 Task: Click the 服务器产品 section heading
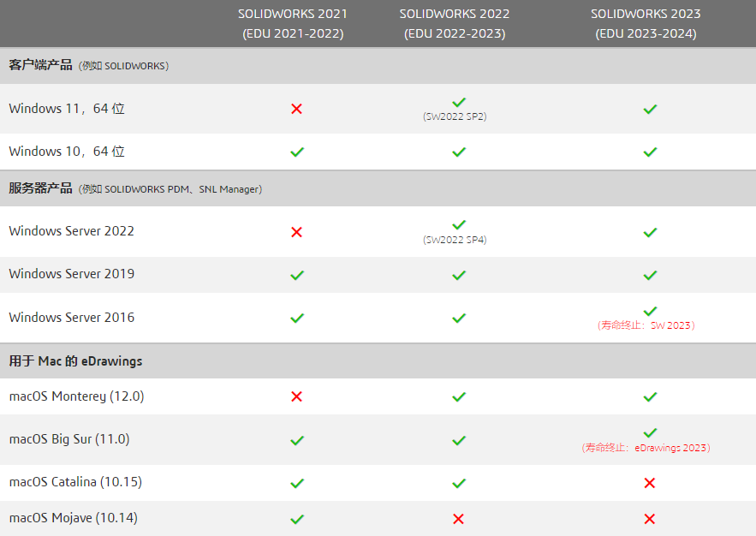[x=40, y=188]
